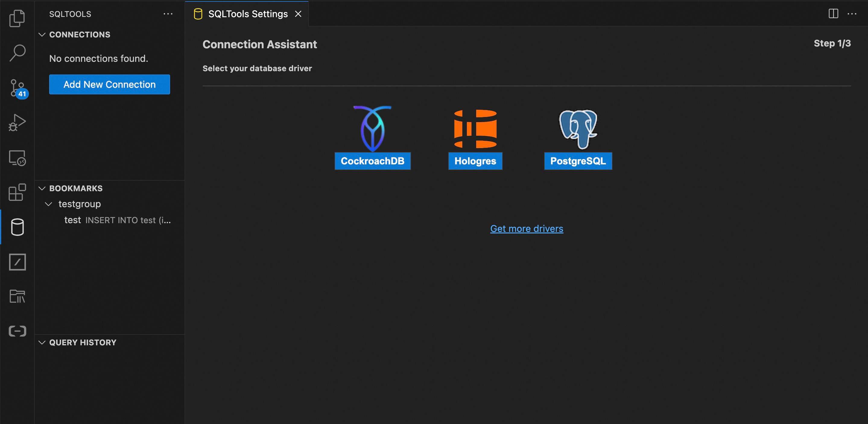
Task: Open the folder library activity bar icon
Action: coord(17,296)
